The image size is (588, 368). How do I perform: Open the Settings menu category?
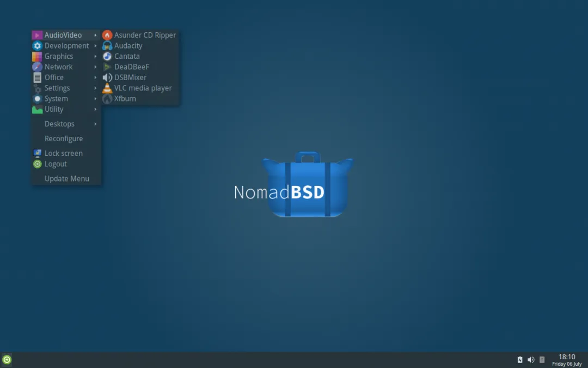66,88
